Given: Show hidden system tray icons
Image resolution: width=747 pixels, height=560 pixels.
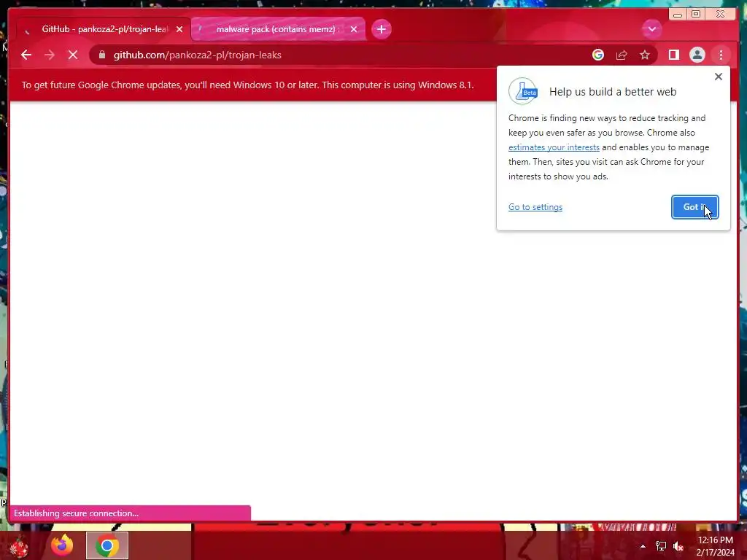Looking at the screenshot, I should (643, 546).
